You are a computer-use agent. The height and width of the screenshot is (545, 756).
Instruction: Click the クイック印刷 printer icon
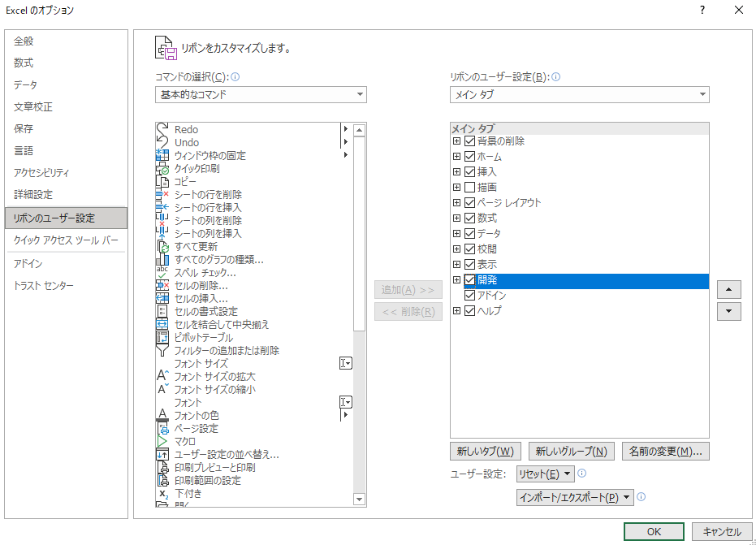[162, 168]
